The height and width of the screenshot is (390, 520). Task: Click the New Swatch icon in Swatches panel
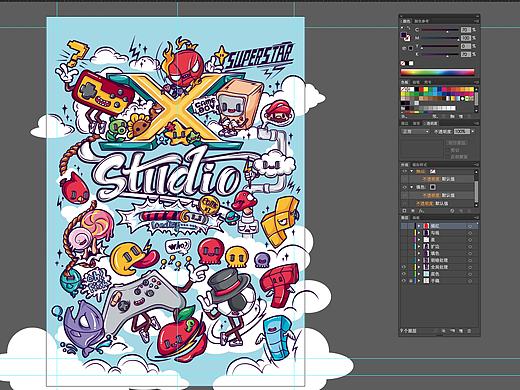pos(461,116)
